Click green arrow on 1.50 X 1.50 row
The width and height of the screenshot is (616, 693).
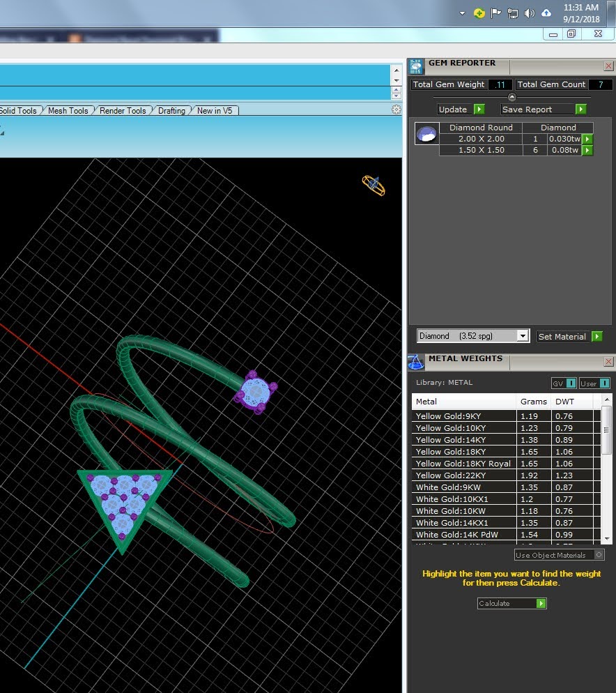[587, 151]
